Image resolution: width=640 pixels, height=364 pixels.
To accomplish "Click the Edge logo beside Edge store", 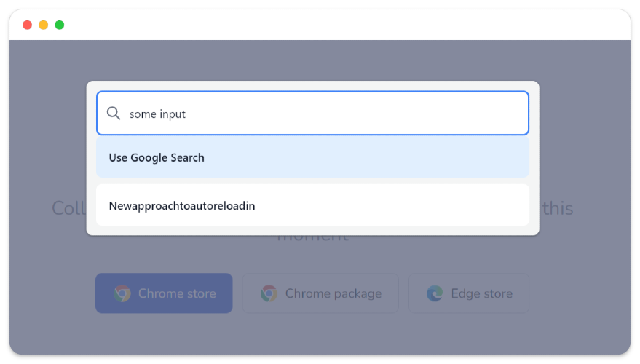I will coord(435,293).
